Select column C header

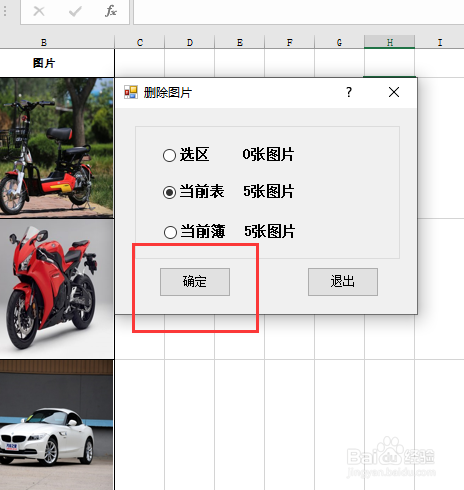[x=140, y=42]
